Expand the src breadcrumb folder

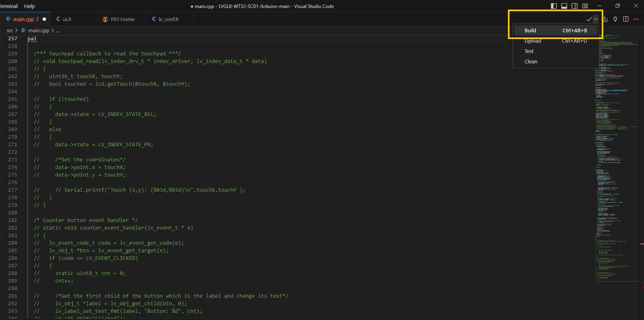click(x=10, y=30)
